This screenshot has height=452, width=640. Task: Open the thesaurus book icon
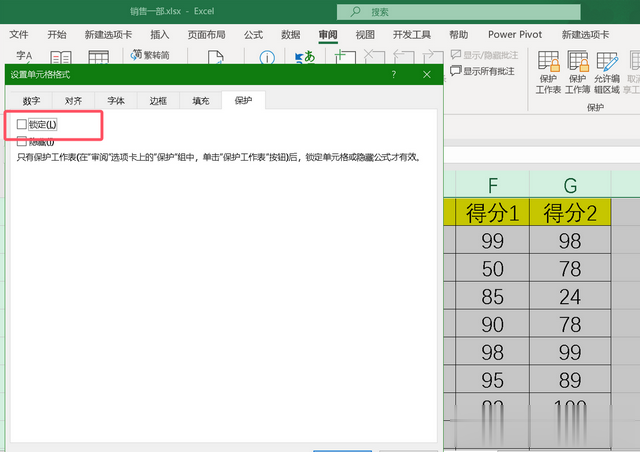(61, 57)
